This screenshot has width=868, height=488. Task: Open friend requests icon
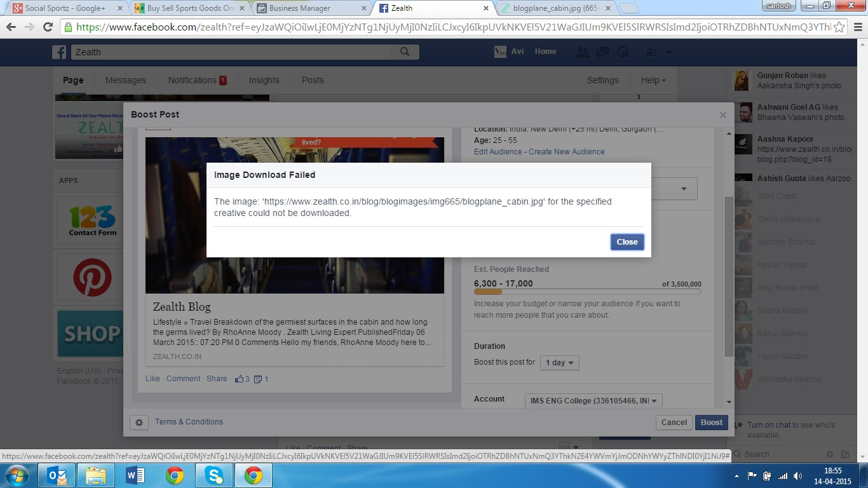(582, 52)
